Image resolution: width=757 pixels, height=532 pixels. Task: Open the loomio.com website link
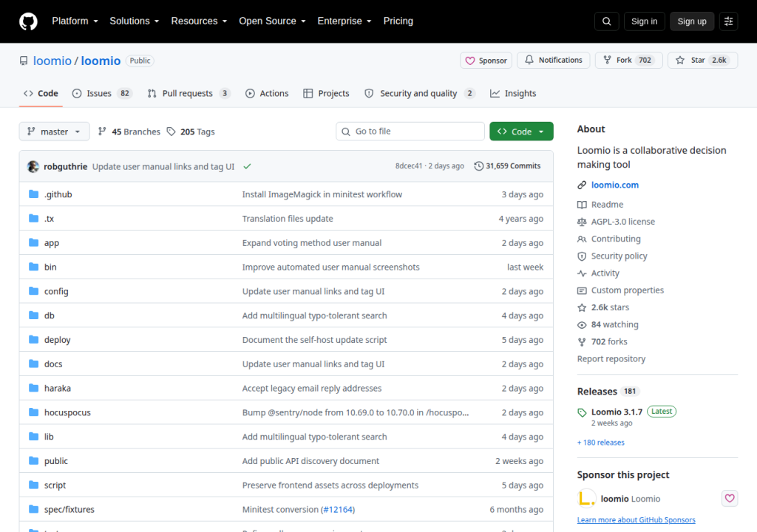coord(614,185)
